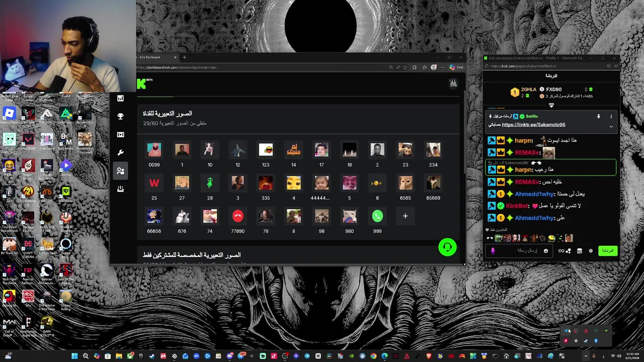Add a new channel emote with plus tile

[x=405, y=216]
